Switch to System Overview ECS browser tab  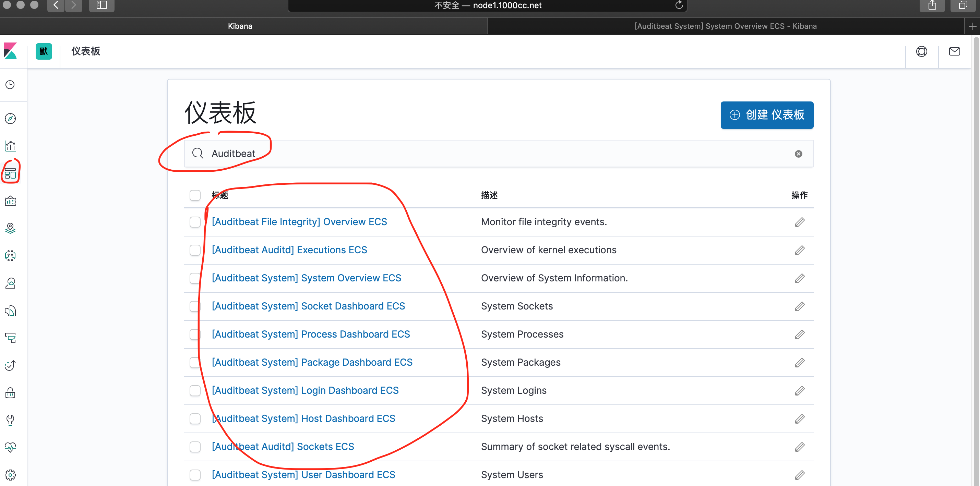tap(725, 26)
